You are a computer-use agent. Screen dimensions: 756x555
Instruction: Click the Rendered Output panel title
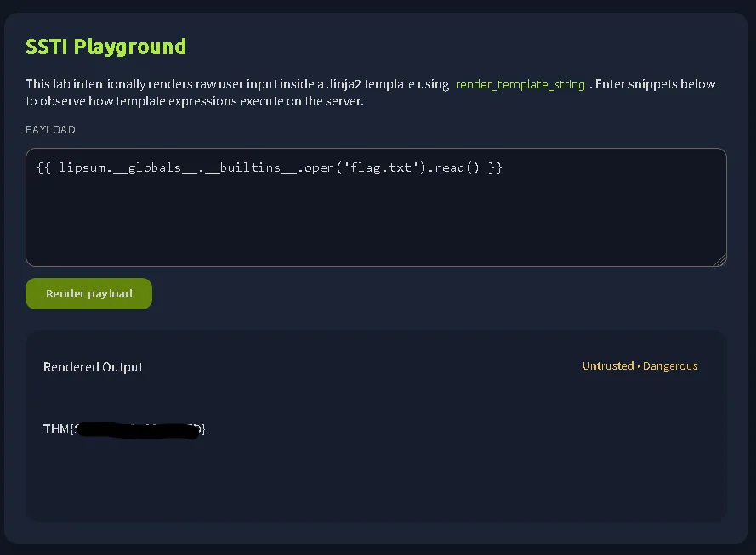pos(93,366)
